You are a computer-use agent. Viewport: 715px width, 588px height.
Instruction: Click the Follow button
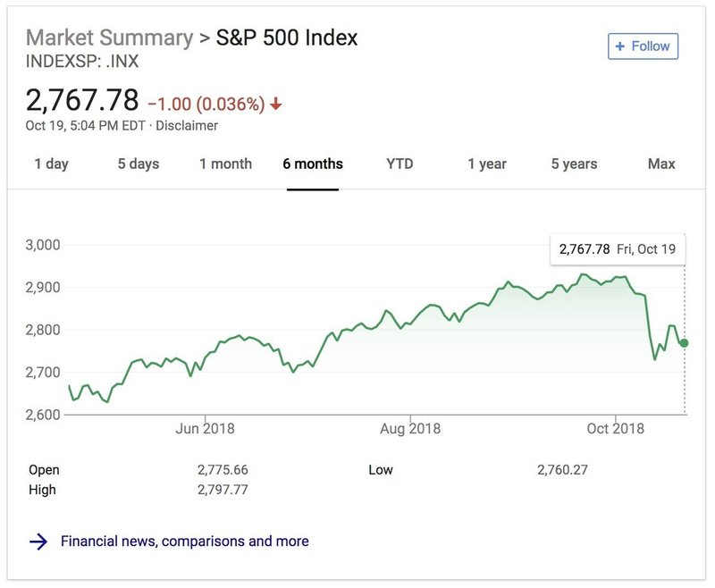pos(643,46)
